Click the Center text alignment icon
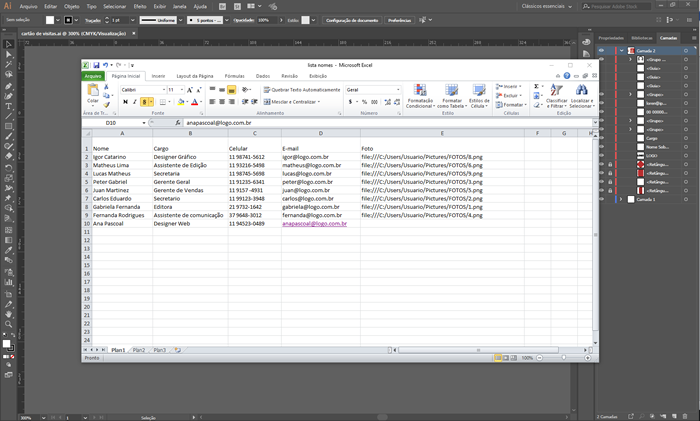The image size is (700, 421). click(x=222, y=102)
